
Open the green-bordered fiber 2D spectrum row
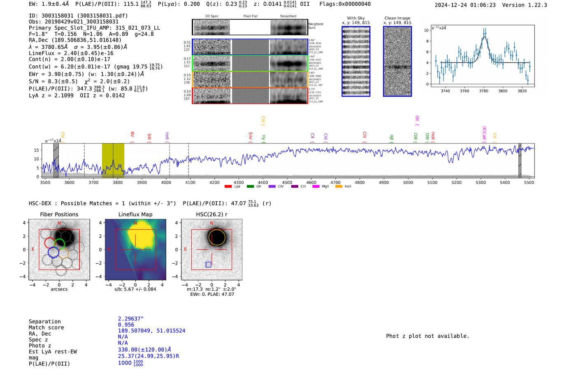(x=250, y=63)
